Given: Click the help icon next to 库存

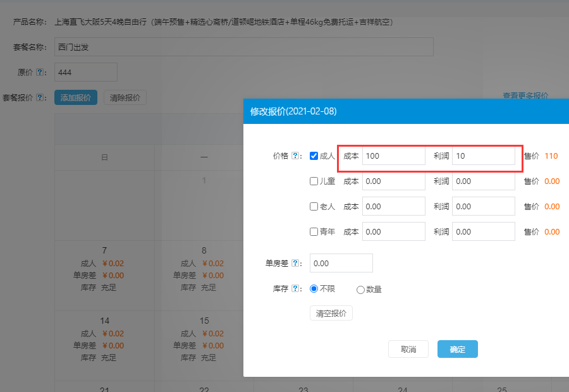Looking at the screenshot, I should (296, 289).
